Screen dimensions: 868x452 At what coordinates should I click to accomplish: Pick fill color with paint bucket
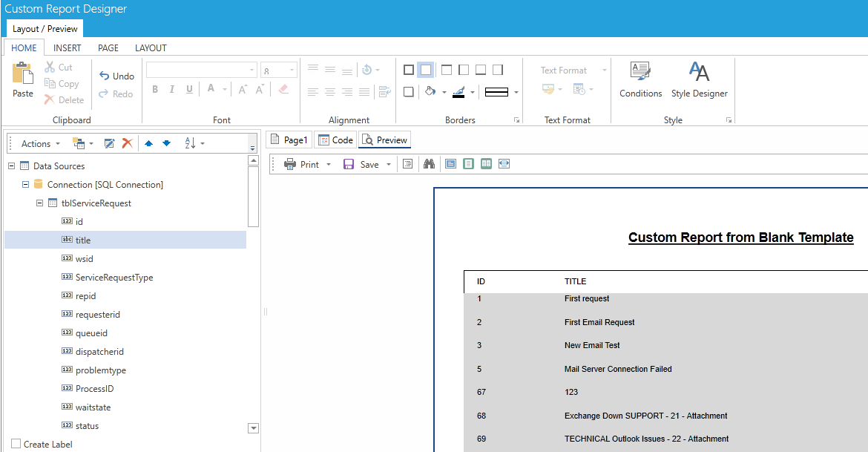[x=431, y=91]
